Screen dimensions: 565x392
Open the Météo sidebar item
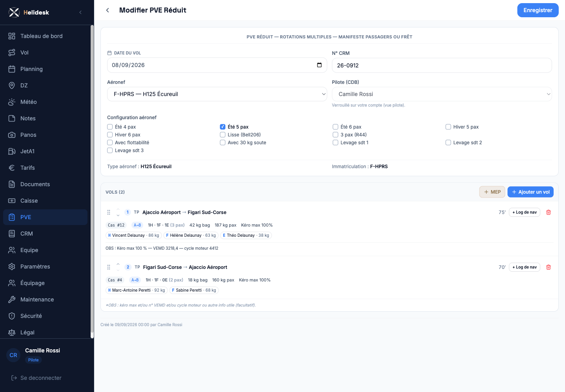point(45,102)
